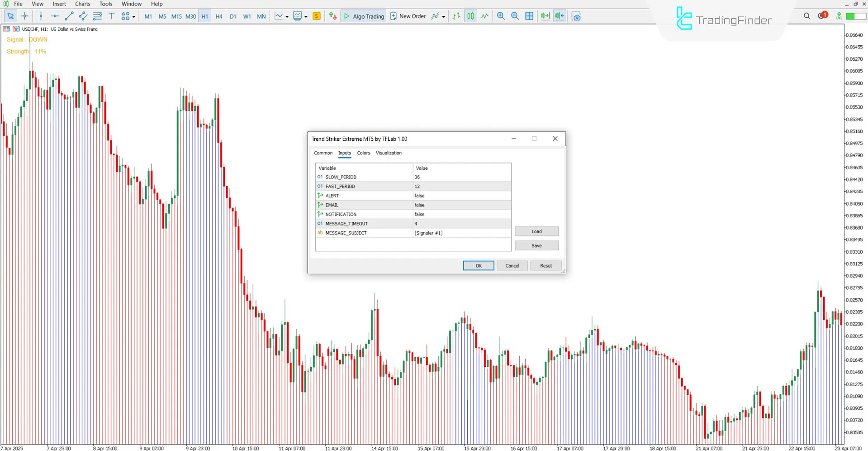Viewport: 868px width, 451px height.
Task: Switch to the Colors tab
Action: (363, 153)
